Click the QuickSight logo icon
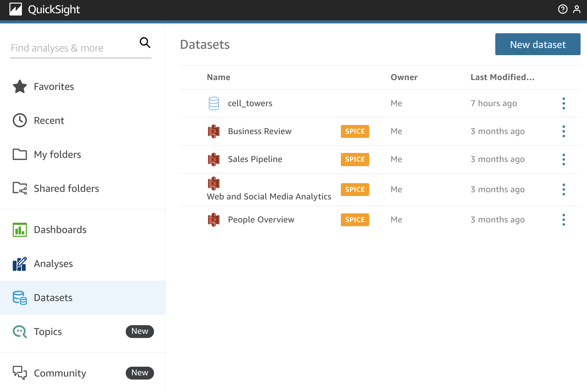Image resolution: width=587 pixels, height=392 pixels. click(x=15, y=9)
